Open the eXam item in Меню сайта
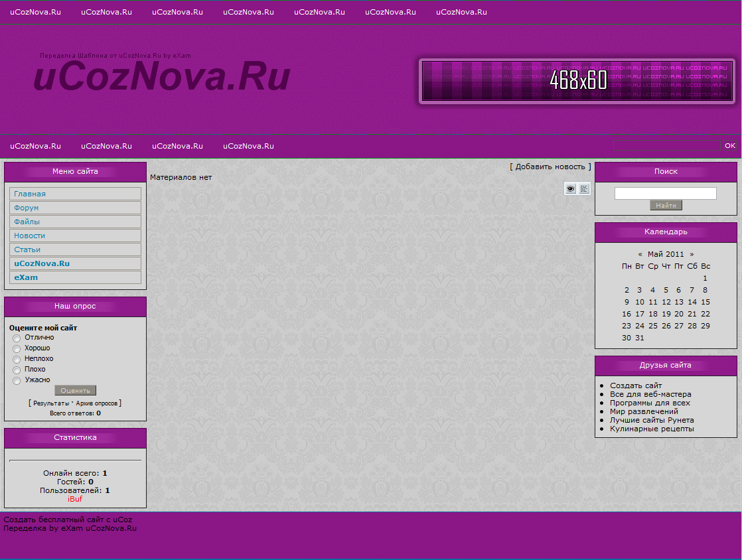 click(x=75, y=277)
